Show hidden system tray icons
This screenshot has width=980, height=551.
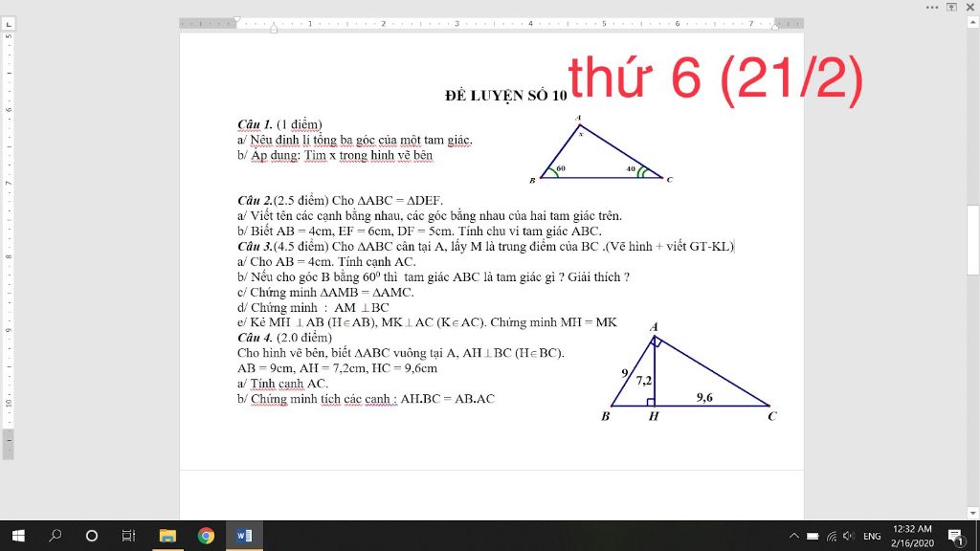(793, 536)
